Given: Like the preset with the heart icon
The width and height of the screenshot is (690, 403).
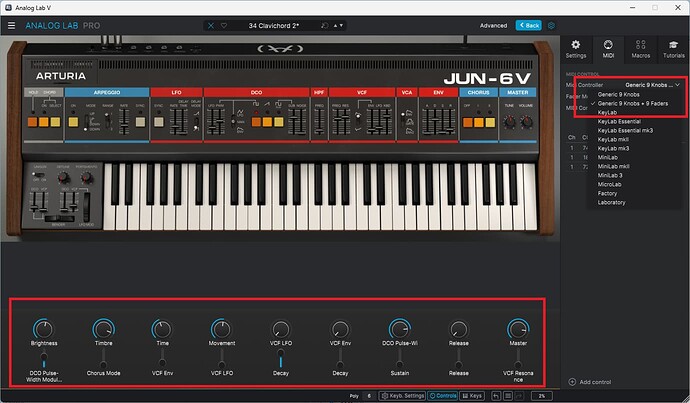Looking at the screenshot, I should (x=224, y=26).
